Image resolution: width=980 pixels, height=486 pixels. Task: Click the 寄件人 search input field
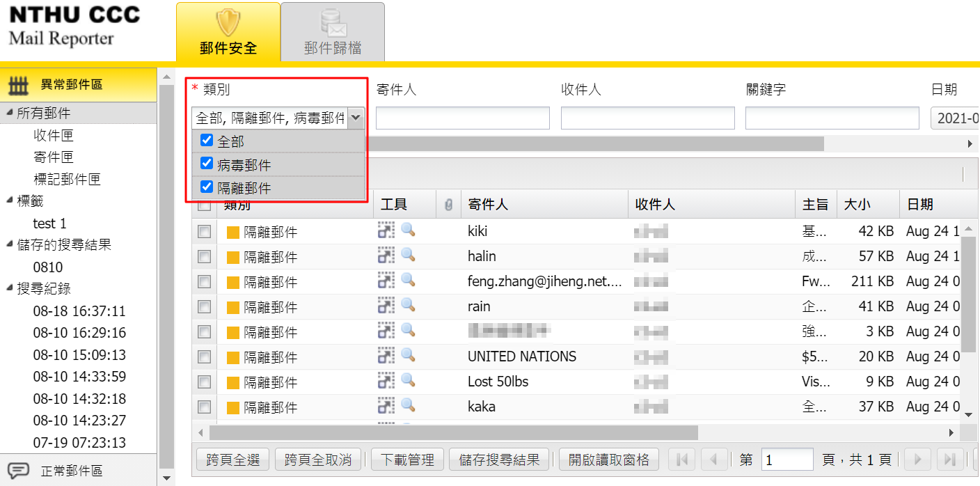[462, 118]
